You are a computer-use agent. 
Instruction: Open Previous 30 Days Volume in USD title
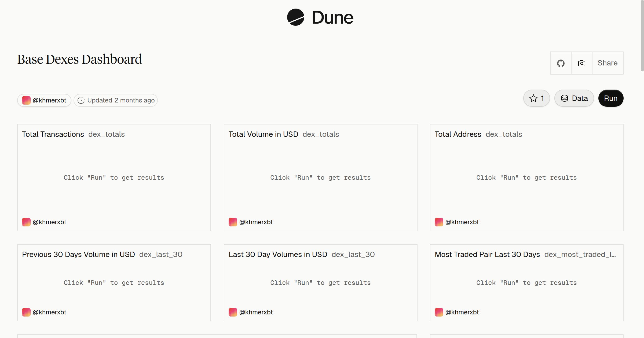tap(78, 254)
